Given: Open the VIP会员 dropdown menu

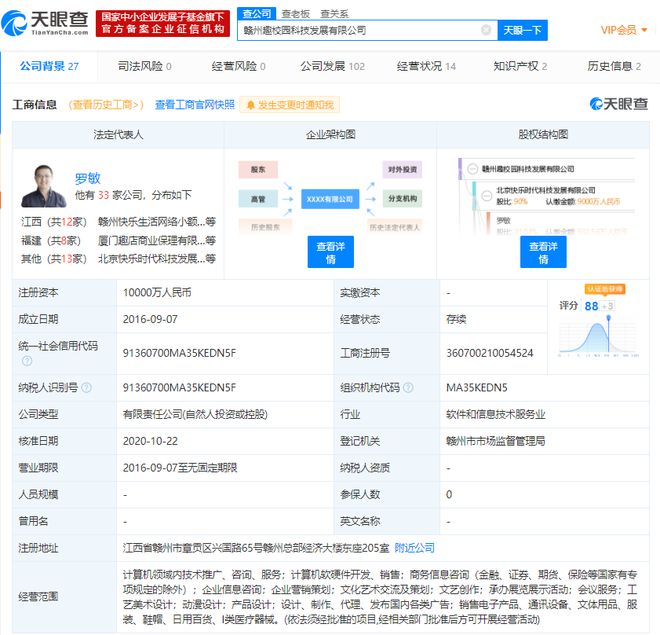Looking at the screenshot, I should 622,30.
